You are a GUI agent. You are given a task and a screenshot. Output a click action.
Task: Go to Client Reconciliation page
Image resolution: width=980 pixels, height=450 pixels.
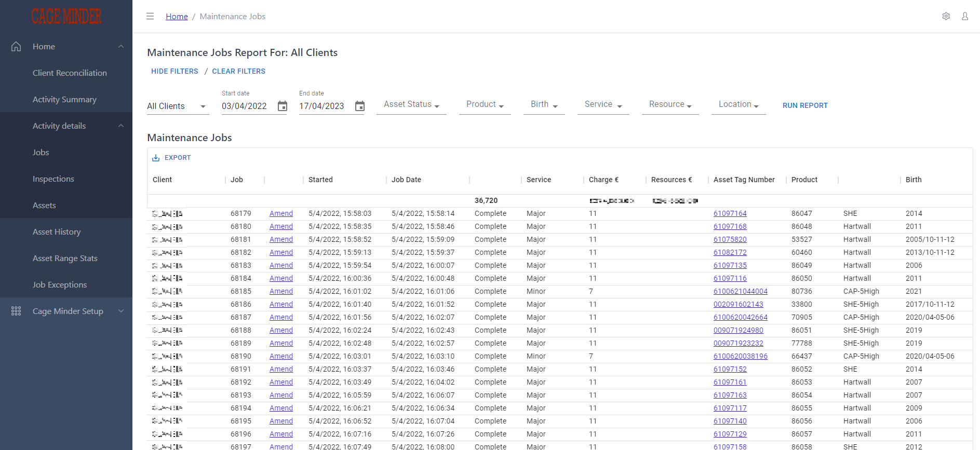[x=70, y=73]
